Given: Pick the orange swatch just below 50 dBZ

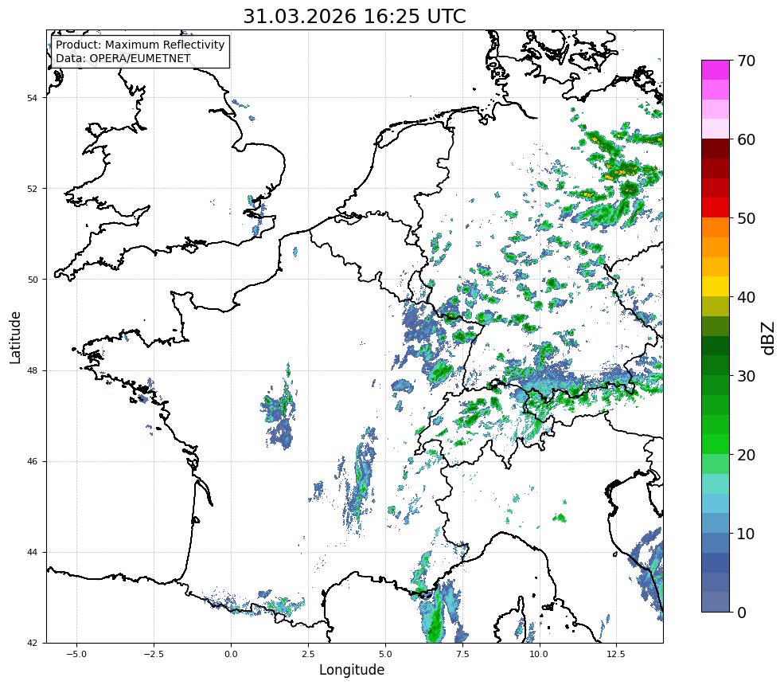Looking at the screenshot, I should click(x=716, y=228).
